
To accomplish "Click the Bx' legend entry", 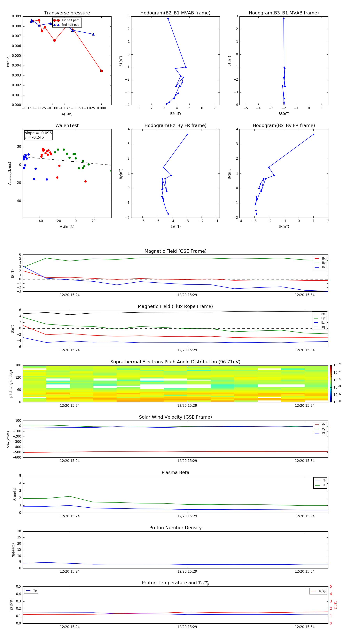I will [320, 314].
